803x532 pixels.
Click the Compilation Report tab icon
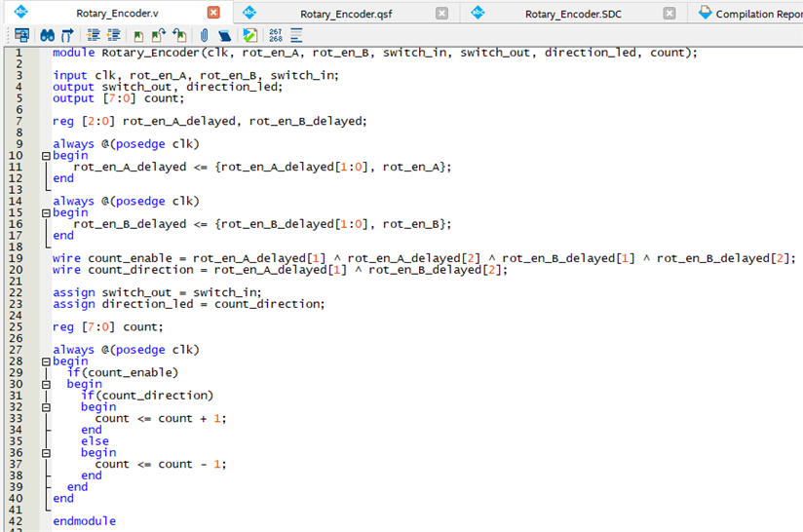(x=706, y=12)
